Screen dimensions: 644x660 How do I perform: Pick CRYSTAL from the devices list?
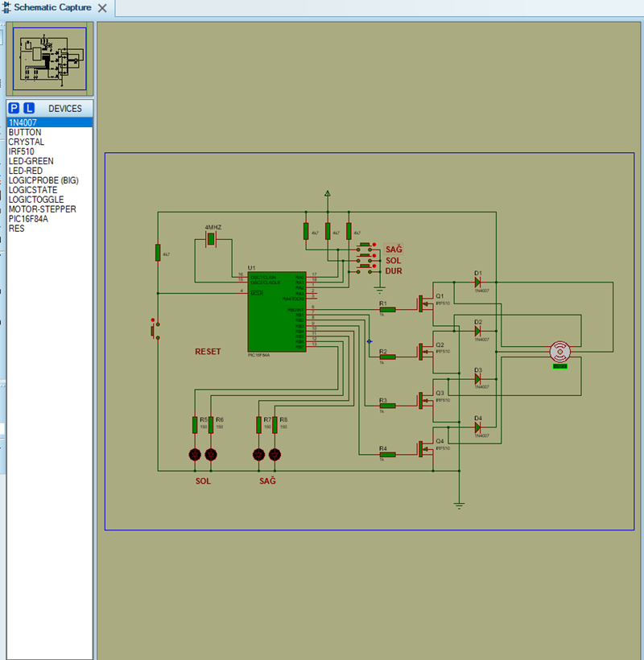(x=27, y=142)
